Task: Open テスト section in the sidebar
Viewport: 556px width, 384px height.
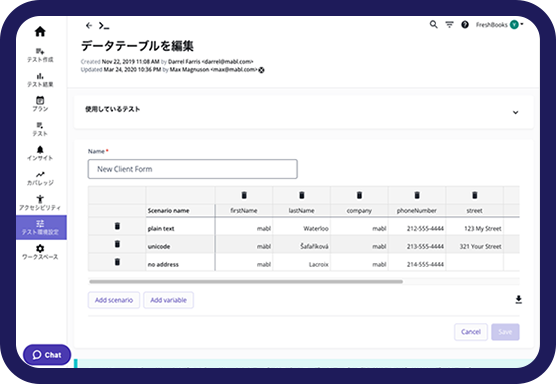Action: tap(40, 129)
